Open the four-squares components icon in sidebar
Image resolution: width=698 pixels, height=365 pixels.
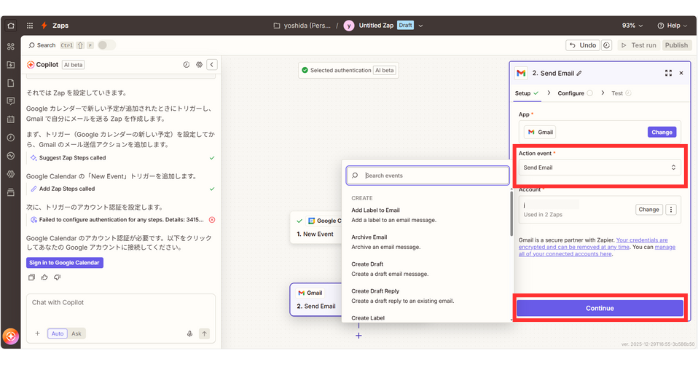[11, 47]
